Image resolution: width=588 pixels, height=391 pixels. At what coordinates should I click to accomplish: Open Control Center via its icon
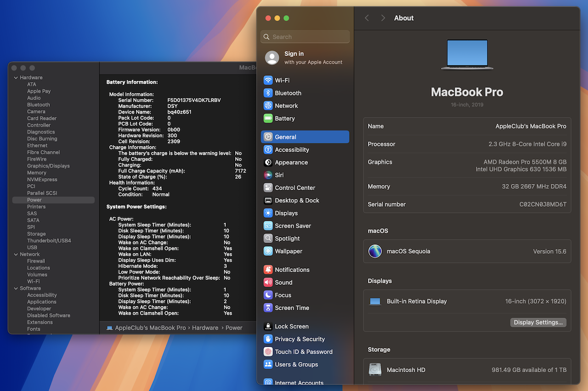[x=268, y=188]
